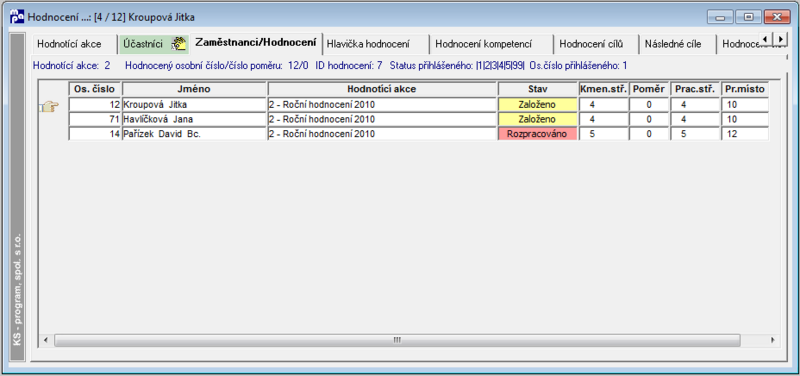Click Roční hodnocení 2010 in Havlíčková row

(382, 119)
